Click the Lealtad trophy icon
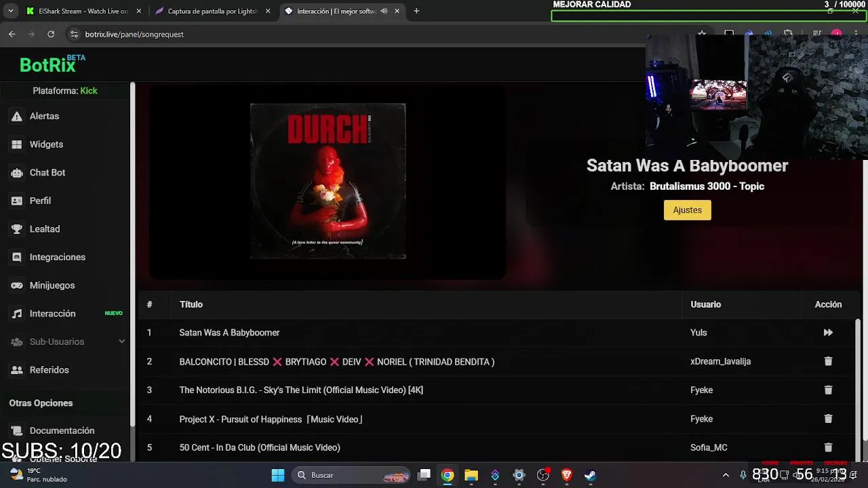868x488 pixels. click(17, 229)
